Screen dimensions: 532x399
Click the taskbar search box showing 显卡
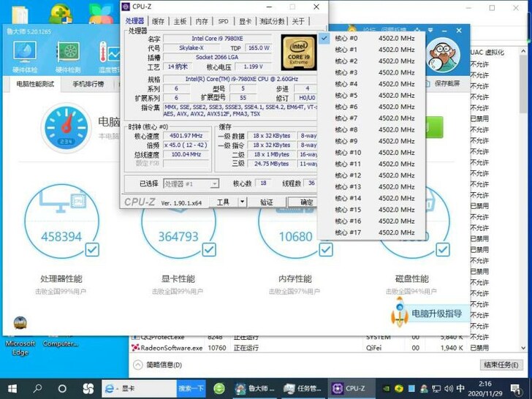click(139, 388)
